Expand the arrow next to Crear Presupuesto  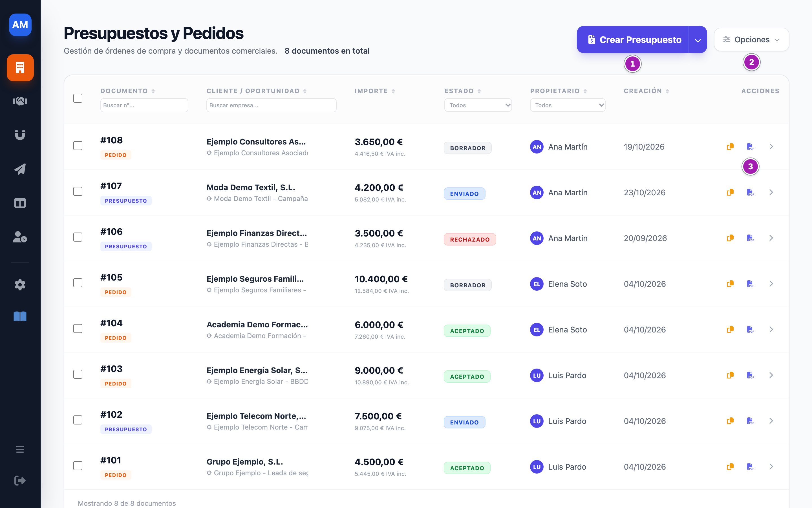[x=698, y=40]
